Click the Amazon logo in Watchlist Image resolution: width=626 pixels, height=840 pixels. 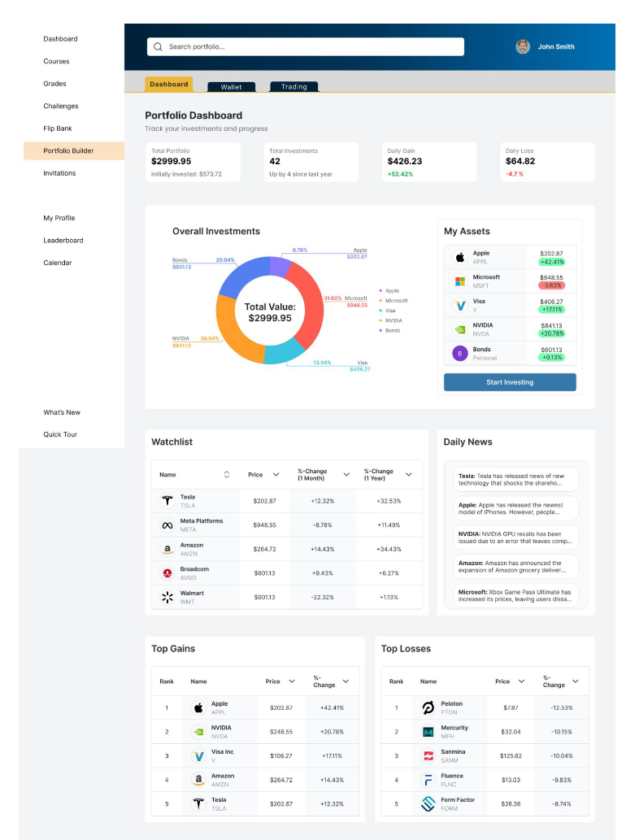coord(167,549)
